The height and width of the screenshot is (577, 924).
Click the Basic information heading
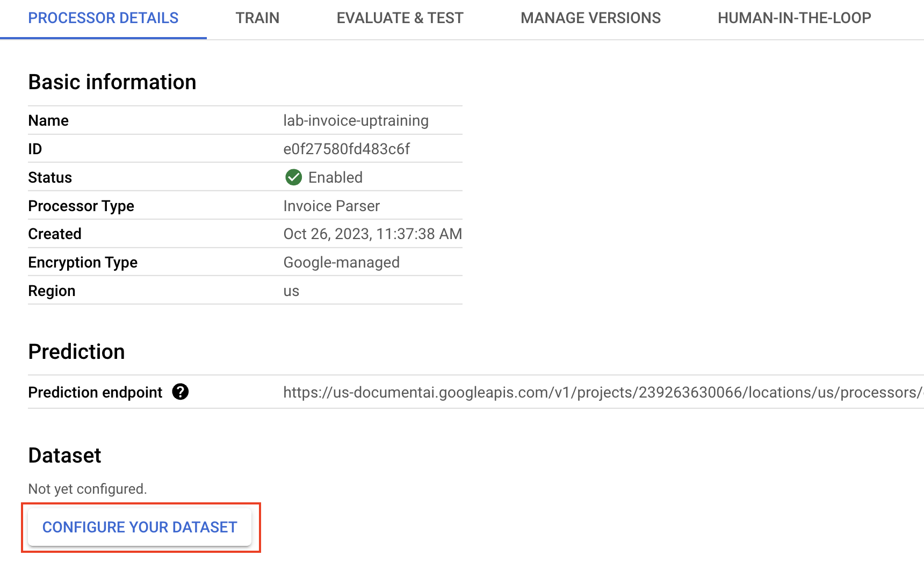click(x=112, y=82)
